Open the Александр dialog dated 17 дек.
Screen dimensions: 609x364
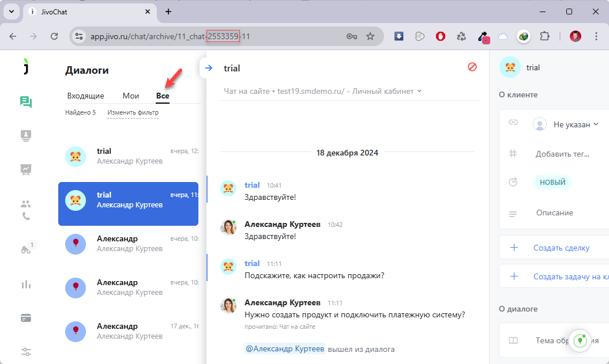coord(128,331)
